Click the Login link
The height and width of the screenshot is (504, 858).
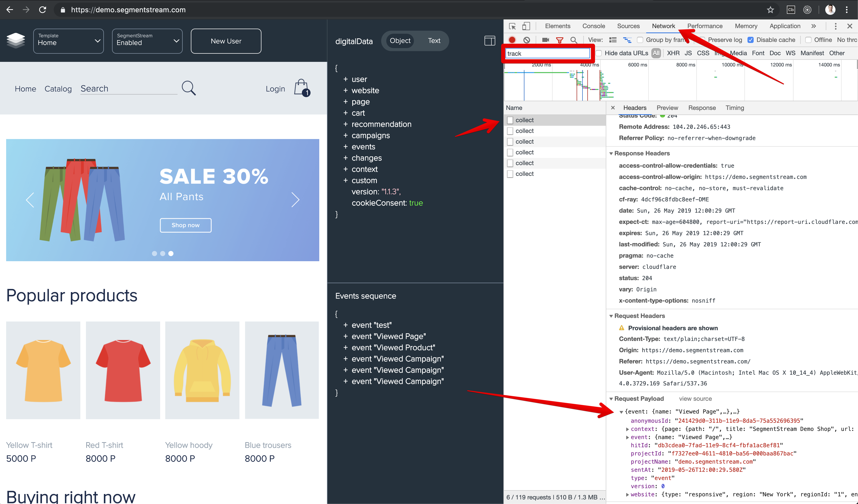[275, 89]
